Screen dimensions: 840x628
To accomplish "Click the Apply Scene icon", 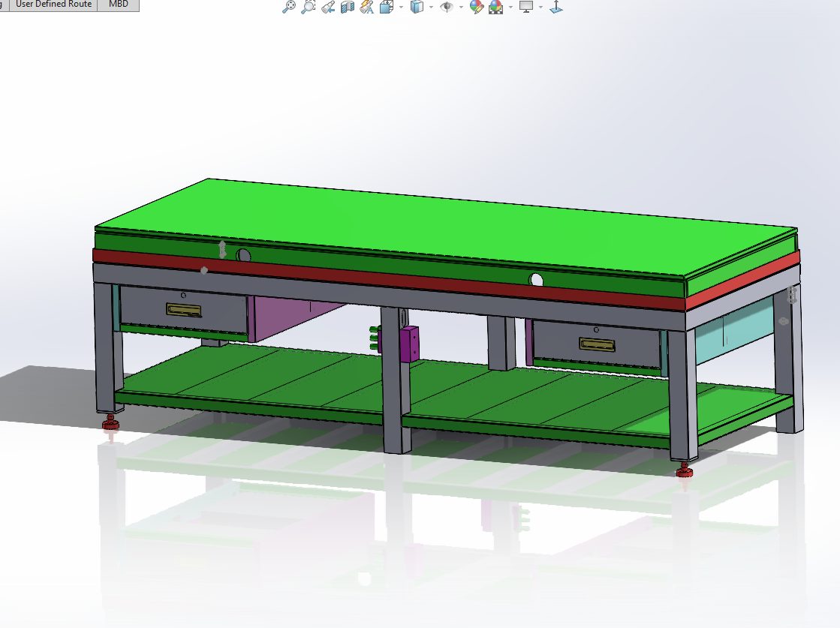I will (496, 7).
